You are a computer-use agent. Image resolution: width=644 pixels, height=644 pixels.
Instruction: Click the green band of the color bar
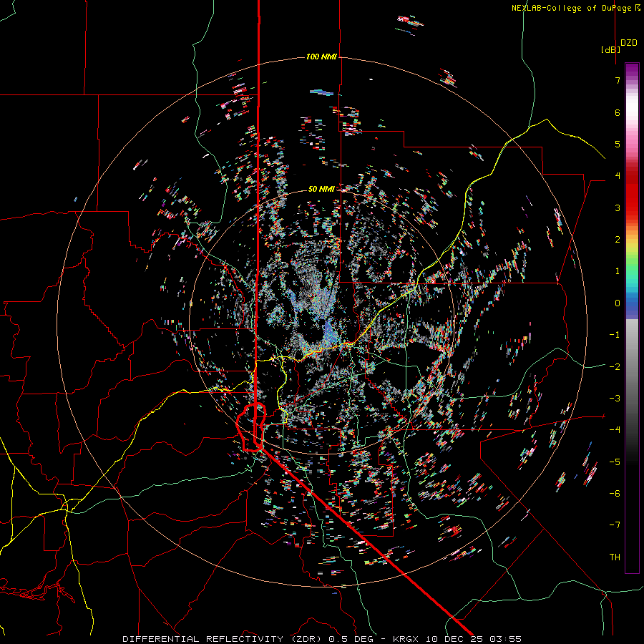[632, 263]
